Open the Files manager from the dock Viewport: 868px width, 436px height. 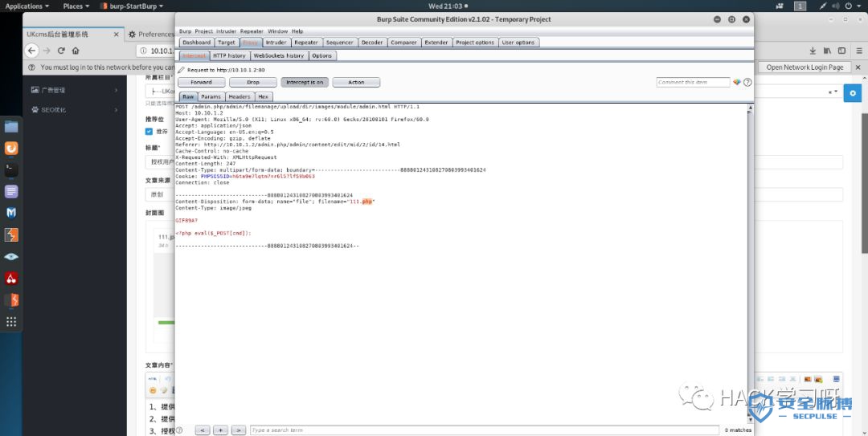tap(11, 127)
